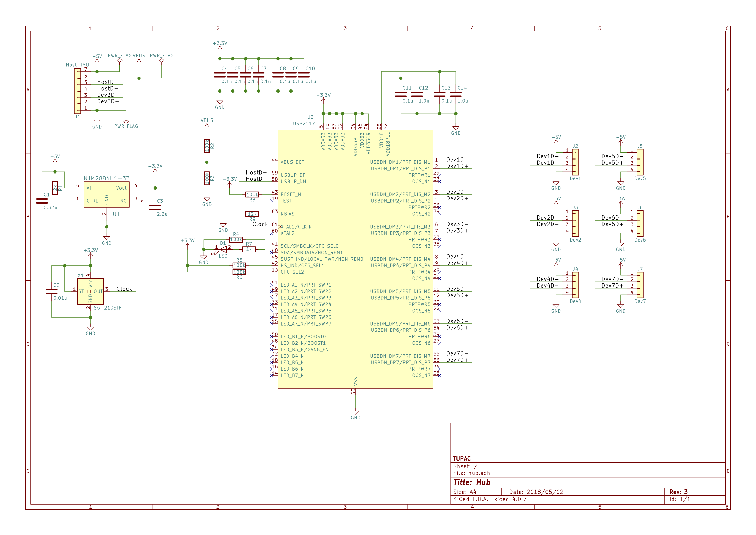The height and width of the screenshot is (535, 756).
Task: Click the 1k resistor R7 next to LED
Action: tap(249, 249)
